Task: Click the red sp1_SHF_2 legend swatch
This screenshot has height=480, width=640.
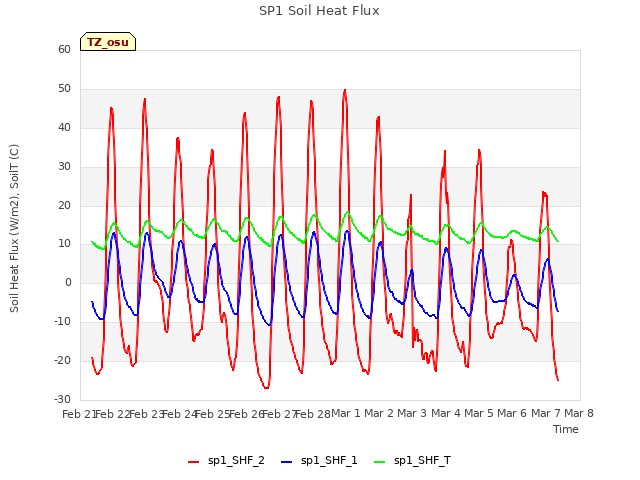Action: click(x=193, y=462)
